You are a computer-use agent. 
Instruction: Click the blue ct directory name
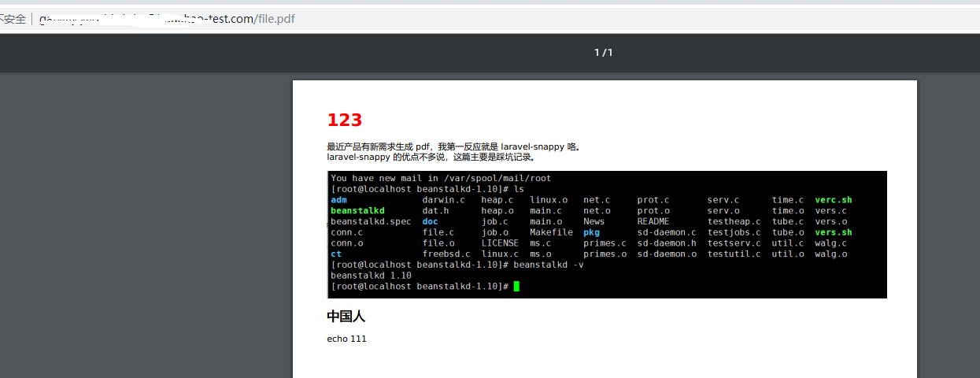pos(336,254)
